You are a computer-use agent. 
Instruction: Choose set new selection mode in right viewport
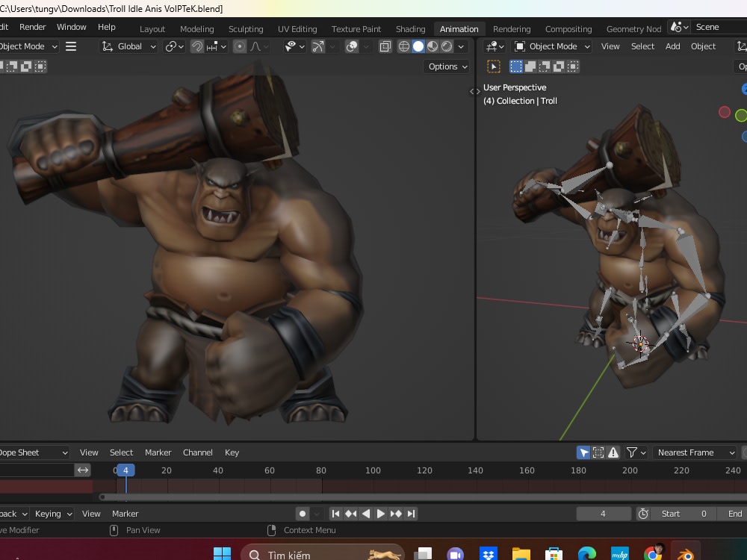[516, 66]
